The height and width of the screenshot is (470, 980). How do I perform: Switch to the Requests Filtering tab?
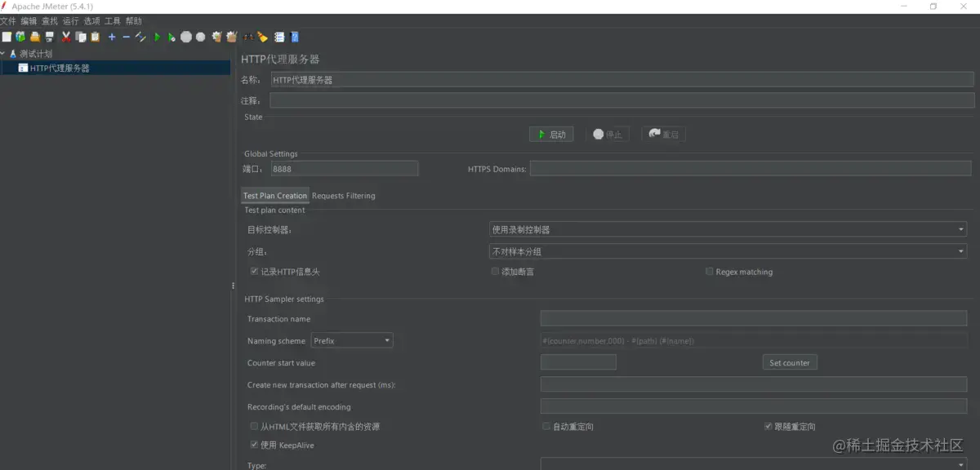click(x=344, y=196)
